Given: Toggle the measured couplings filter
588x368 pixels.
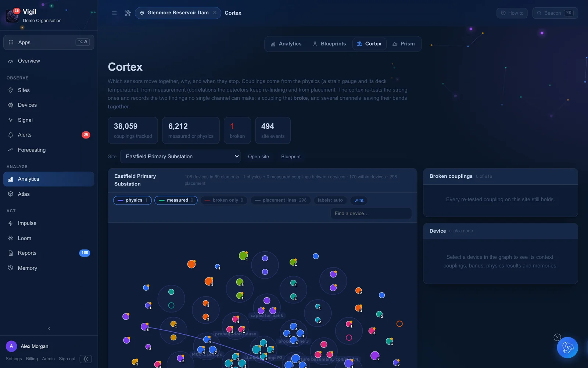Looking at the screenshot, I should click(176, 200).
